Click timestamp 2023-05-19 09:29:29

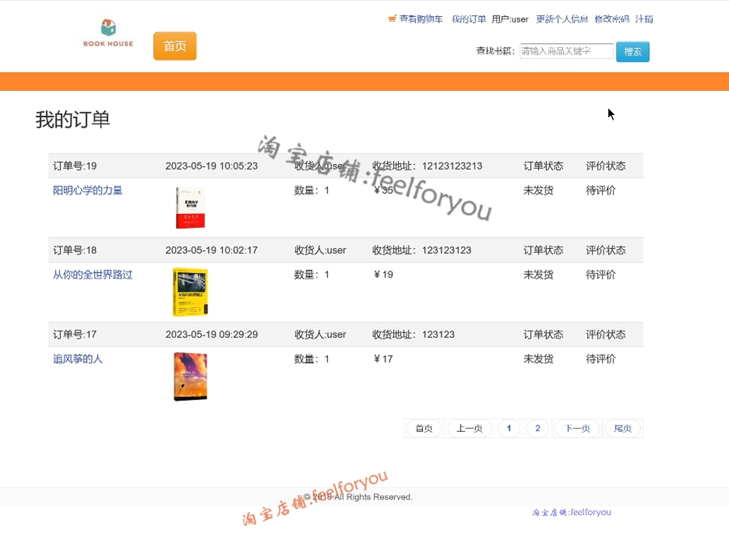click(x=212, y=335)
